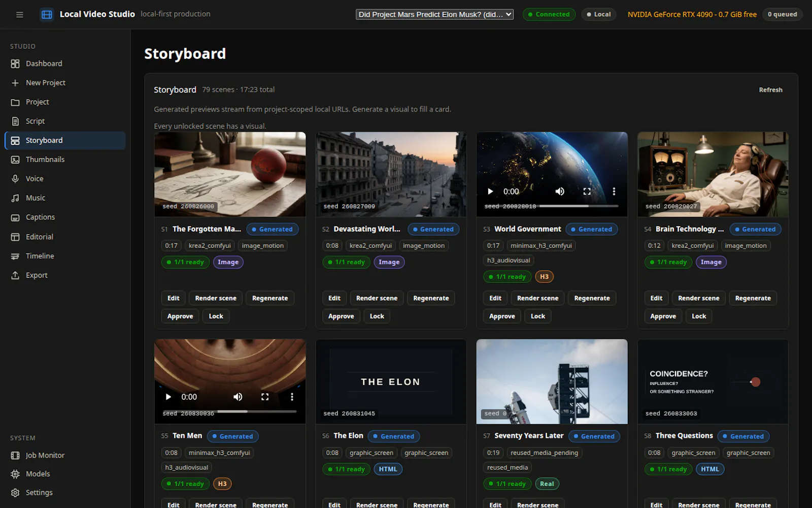The image size is (812, 508).
Task: Approve the S2 Devastating World scene
Action: [341, 316]
